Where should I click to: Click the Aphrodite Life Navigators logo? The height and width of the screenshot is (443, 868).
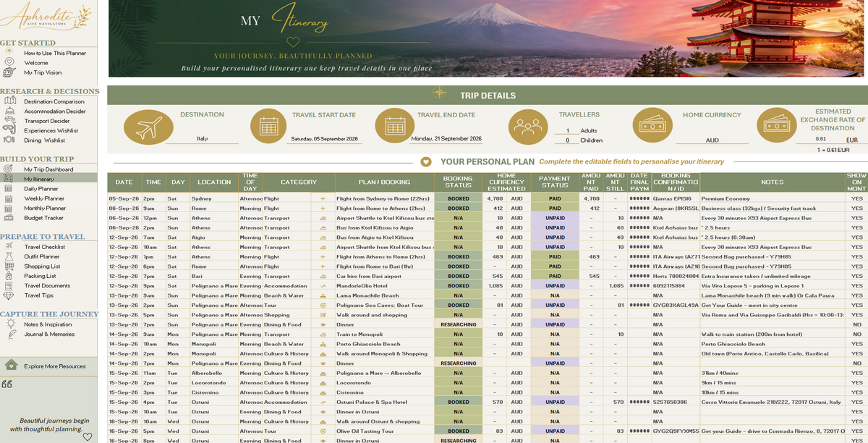48,17
